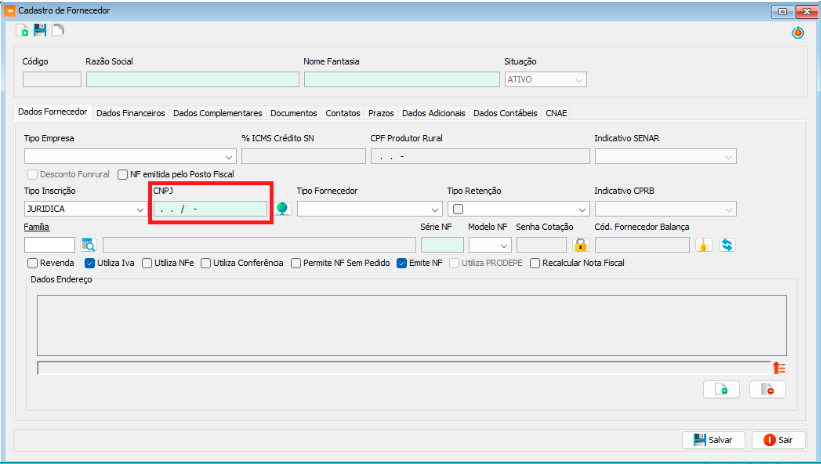Open the Tipo Retenção dropdown arrow
The image size is (821, 464).
(582, 209)
